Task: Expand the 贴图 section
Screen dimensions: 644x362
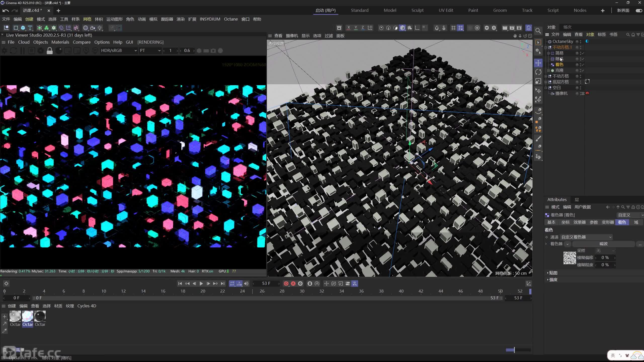Action: pyautogui.click(x=553, y=273)
